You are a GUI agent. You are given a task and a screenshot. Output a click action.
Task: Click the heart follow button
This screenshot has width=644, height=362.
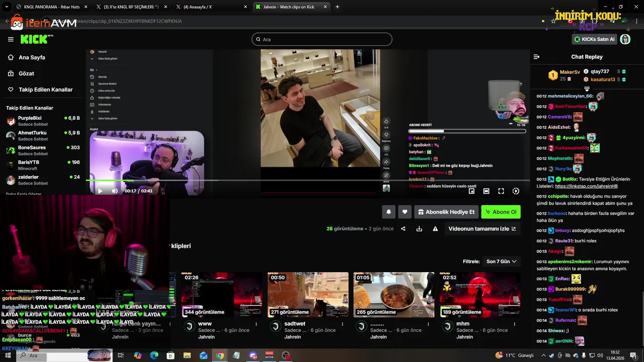[x=405, y=212]
